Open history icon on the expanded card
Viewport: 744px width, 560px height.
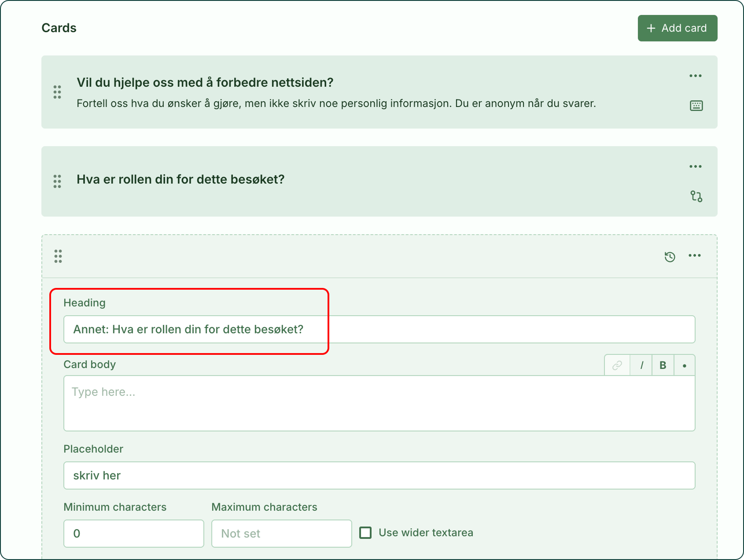tap(670, 257)
